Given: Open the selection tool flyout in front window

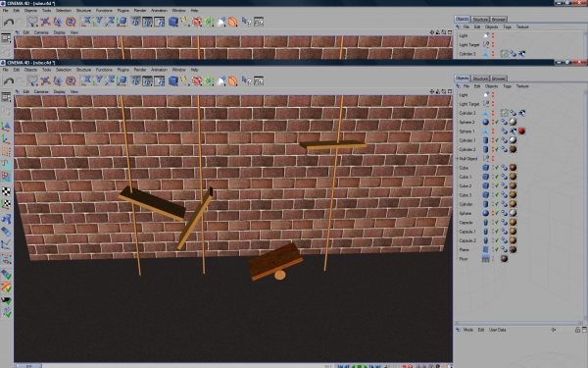Looking at the screenshot, I should [32, 81].
